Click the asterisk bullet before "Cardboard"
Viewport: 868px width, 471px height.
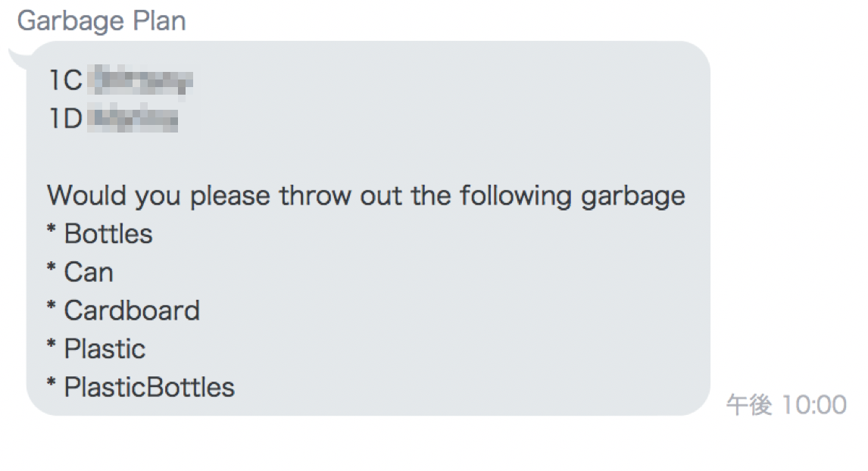tap(52, 307)
